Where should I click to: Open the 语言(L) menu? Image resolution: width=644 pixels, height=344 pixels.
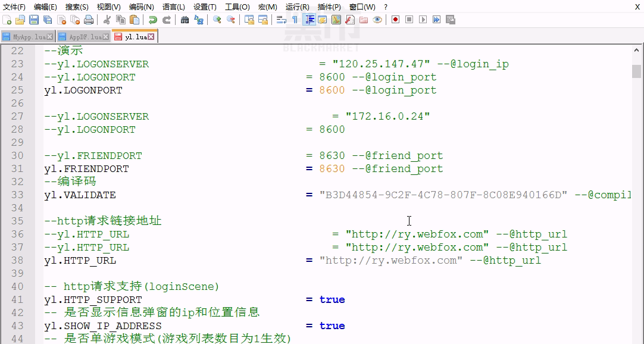click(x=173, y=7)
